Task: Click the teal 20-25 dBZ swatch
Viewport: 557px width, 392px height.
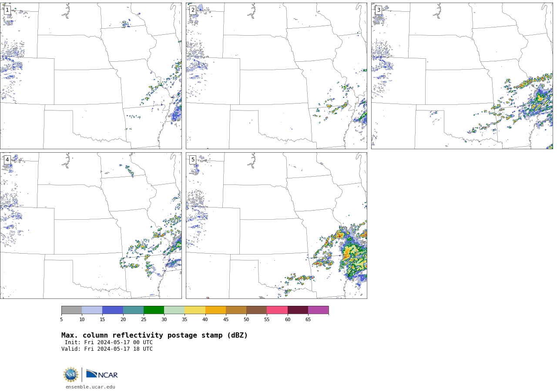Action: [x=133, y=310]
